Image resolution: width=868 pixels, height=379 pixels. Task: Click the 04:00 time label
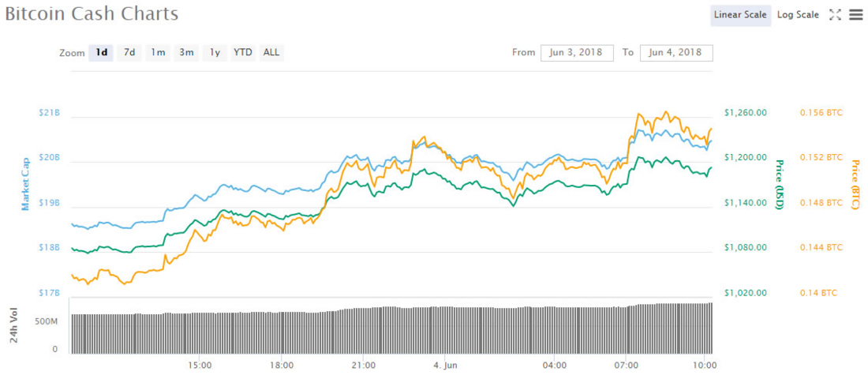pyautogui.click(x=554, y=365)
